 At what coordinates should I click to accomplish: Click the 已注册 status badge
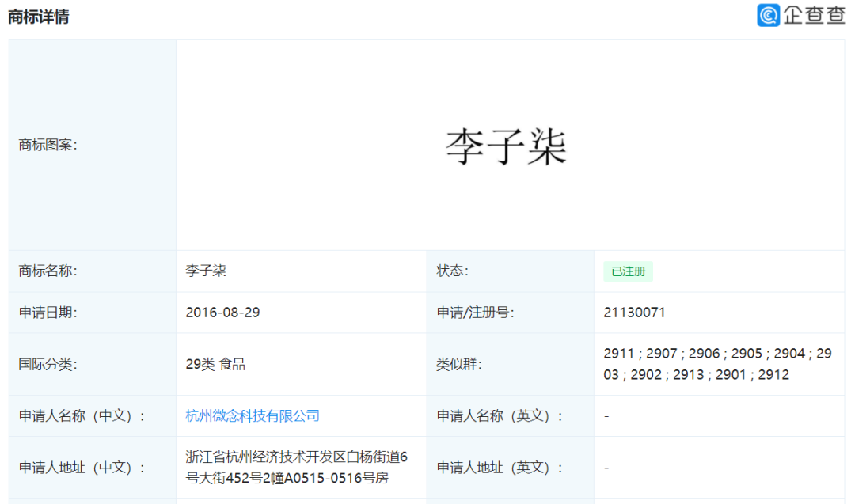click(x=629, y=271)
